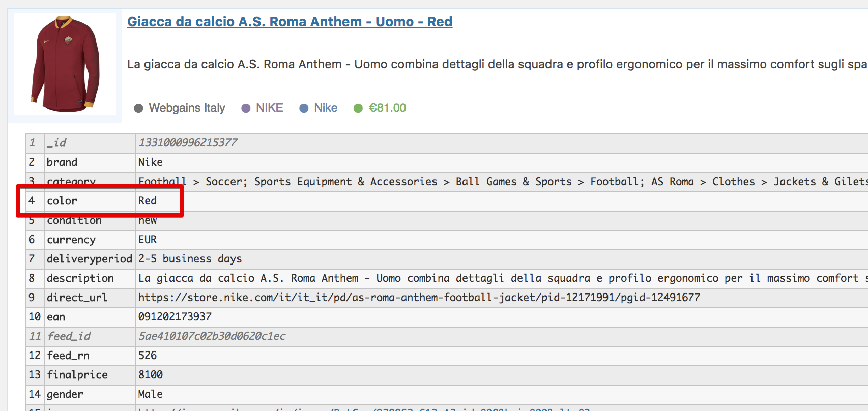Click the blue dot beside Nike
Image resolution: width=868 pixels, height=411 pixels.
(304, 108)
